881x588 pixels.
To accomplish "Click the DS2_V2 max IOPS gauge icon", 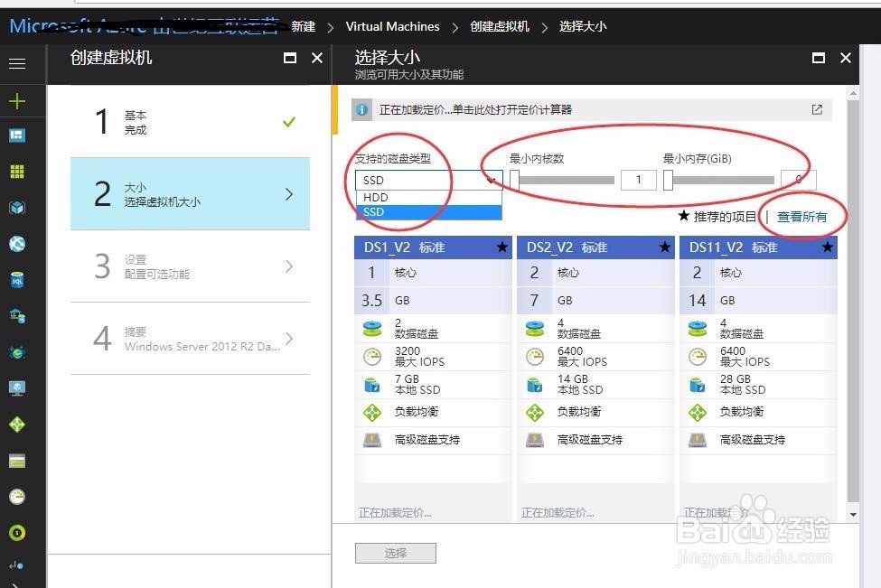I will pos(534,357).
